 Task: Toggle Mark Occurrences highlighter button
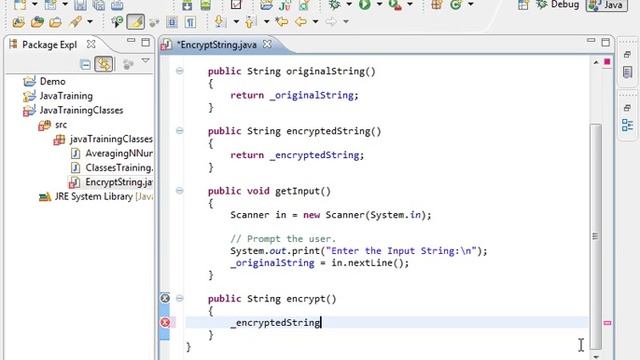136,22
